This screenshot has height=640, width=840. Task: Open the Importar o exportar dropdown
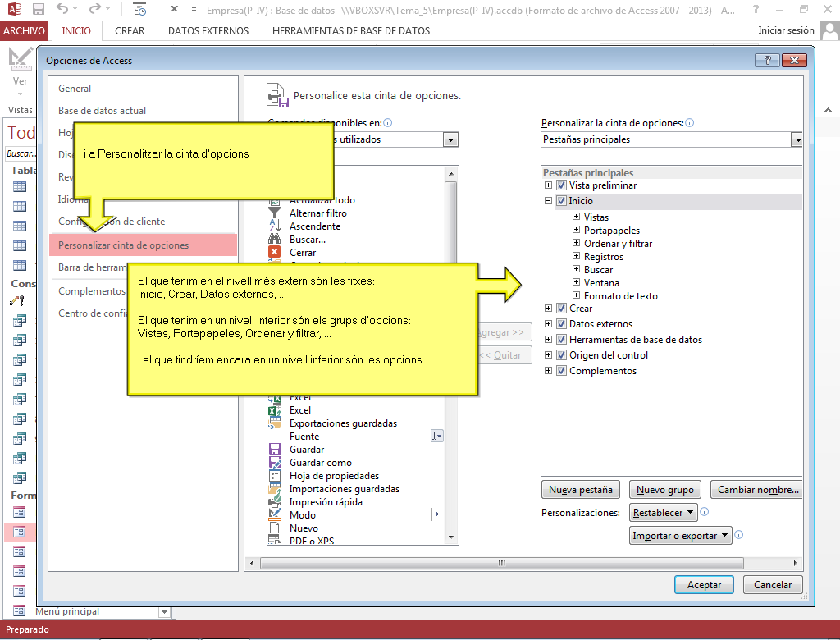[x=680, y=536]
